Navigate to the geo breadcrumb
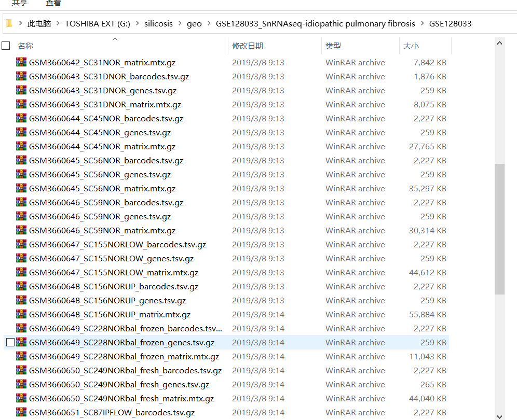The height and width of the screenshot is (420, 517). (194, 24)
